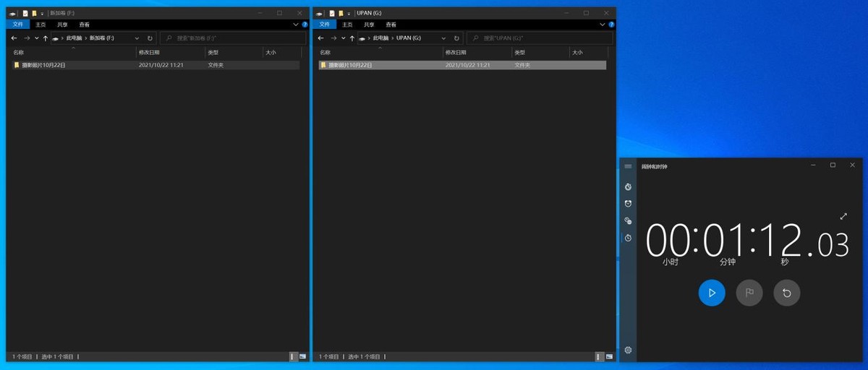Click properties icon in F: window title bar
Image resolution: width=868 pixels, height=370 pixels.
[x=25, y=13]
